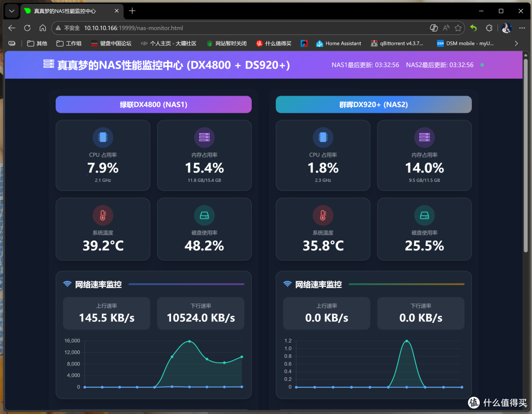Click the NAS2 network Wi-Fi icon
532x414 pixels.
287,284
